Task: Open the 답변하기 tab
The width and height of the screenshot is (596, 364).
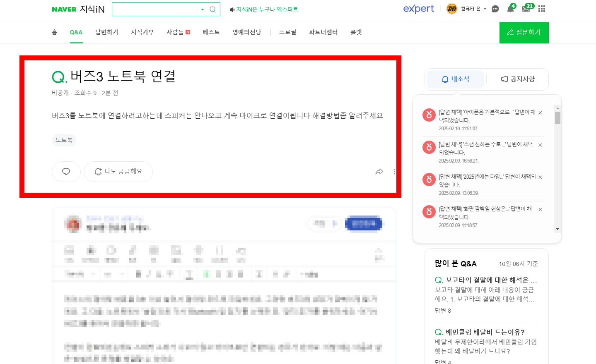Action: click(x=107, y=32)
